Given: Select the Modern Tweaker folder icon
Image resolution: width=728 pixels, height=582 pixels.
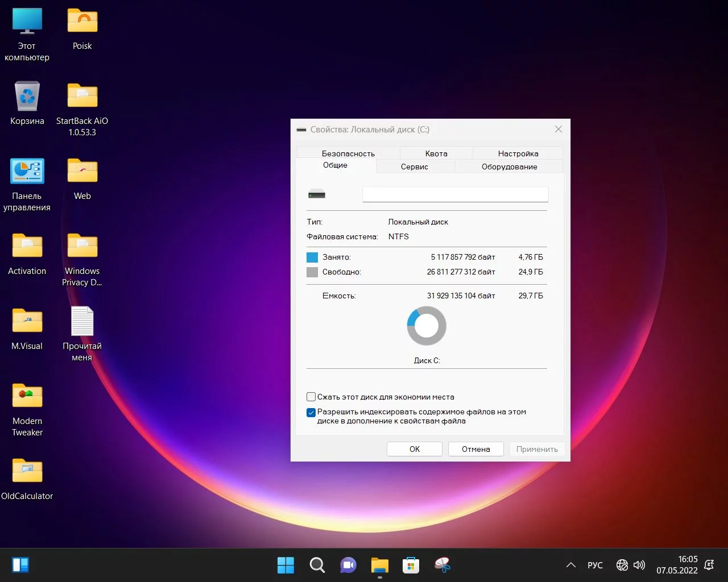Looking at the screenshot, I should (x=27, y=396).
